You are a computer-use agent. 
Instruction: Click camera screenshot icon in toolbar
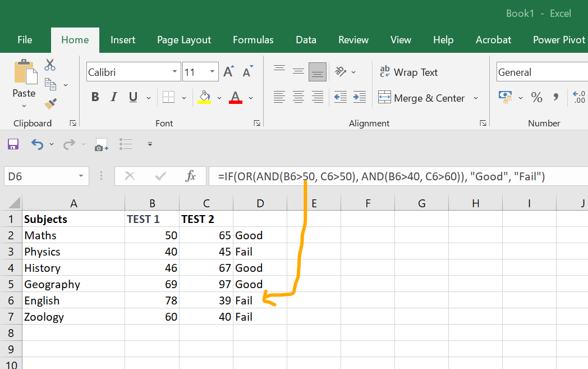(x=101, y=144)
